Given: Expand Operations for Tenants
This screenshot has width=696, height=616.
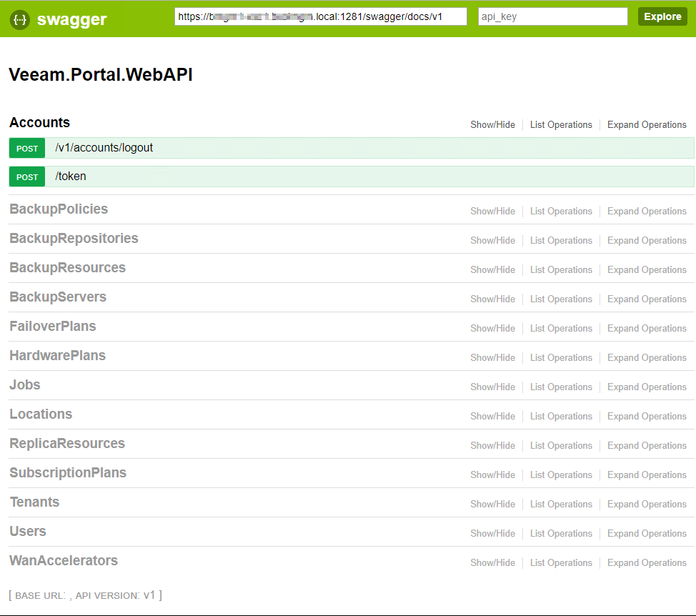Looking at the screenshot, I should pos(647,504).
